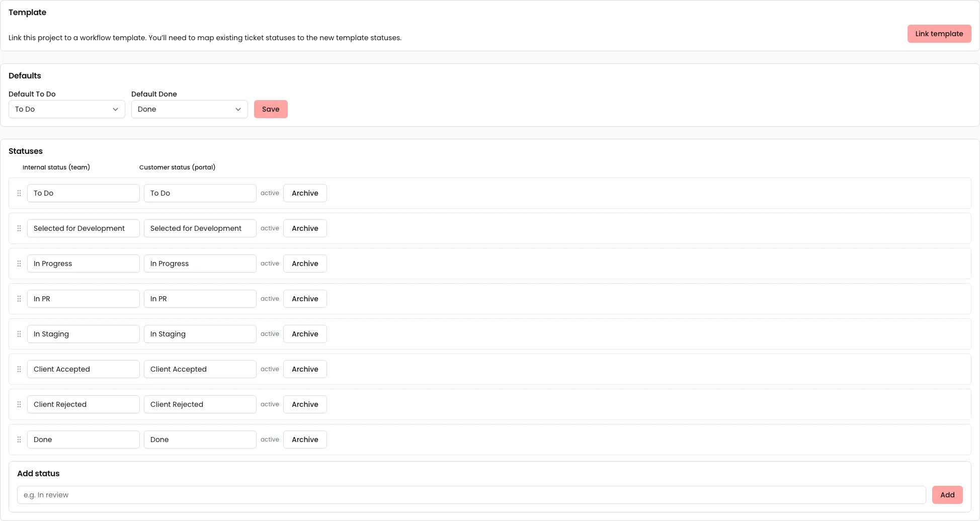Viewport: 980px width, 521px height.
Task: Expand the Default To Do chevron arrow
Action: (x=116, y=109)
